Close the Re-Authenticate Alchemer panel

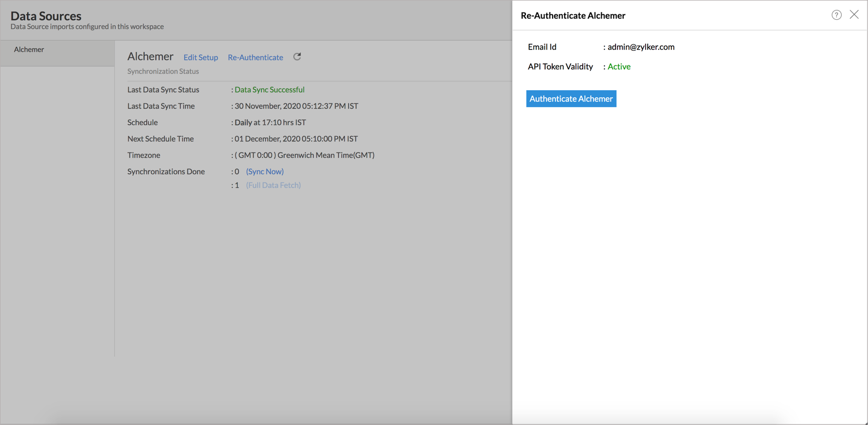click(854, 15)
